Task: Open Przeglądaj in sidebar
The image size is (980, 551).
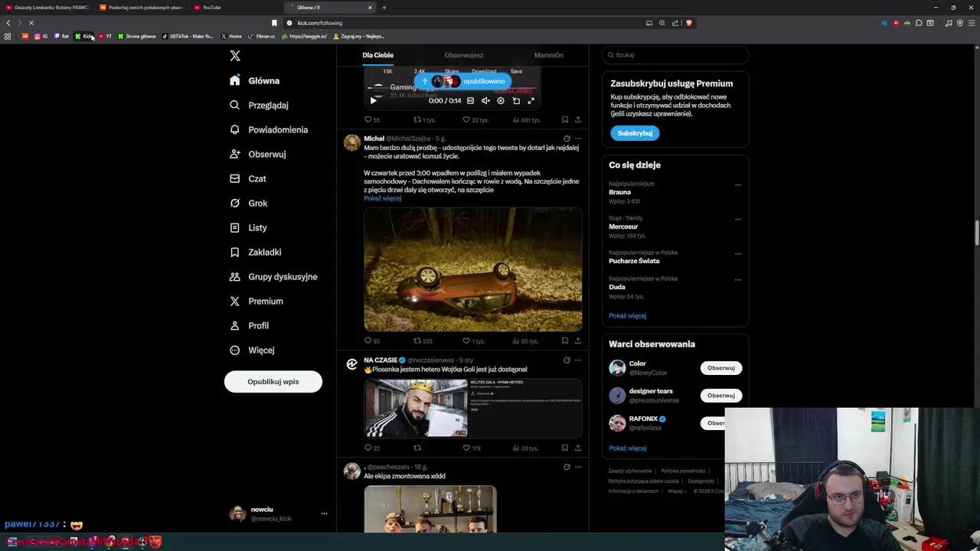Action: (260, 105)
